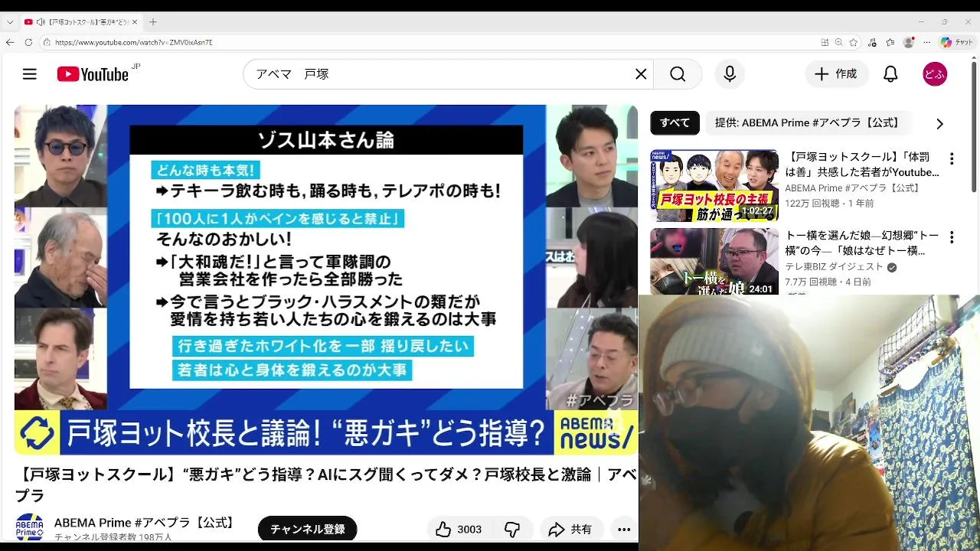This screenshot has width=980, height=551.
Task: Click the チャンネル登録 subscribe button
Action: 308,529
